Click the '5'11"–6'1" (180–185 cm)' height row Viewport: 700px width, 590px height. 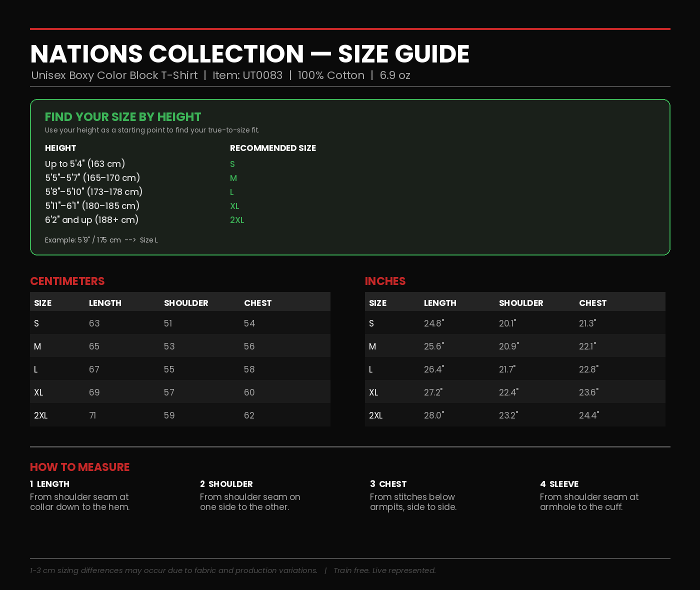[x=92, y=206]
